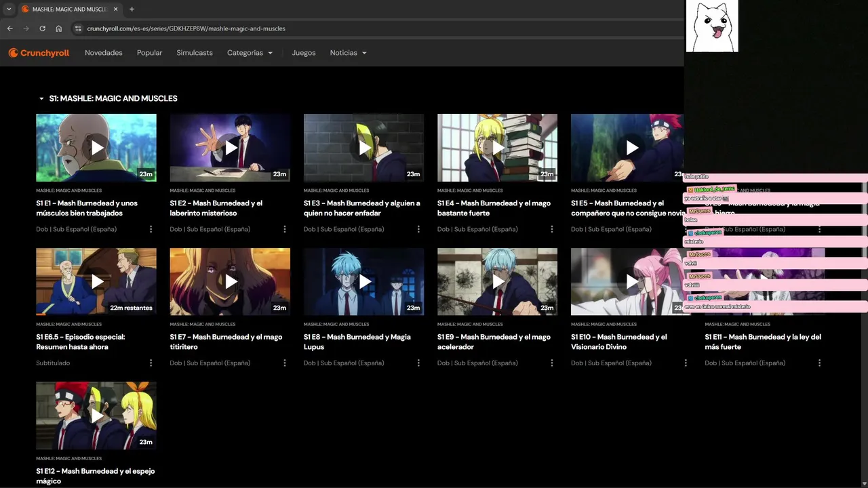Screen dimensions: 868x488
Task: Open title 'Mash Burnedead y la ley del más fuerte'
Action: coord(763,342)
